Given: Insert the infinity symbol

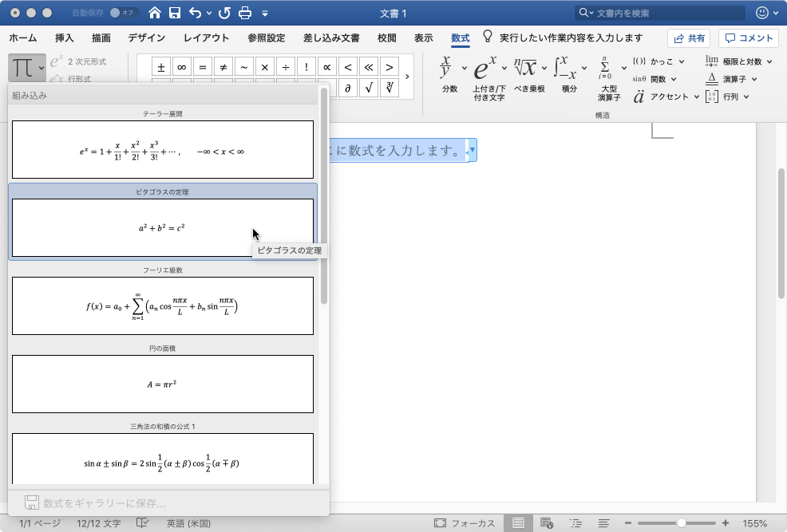Looking at the screenshot, I should [x=182, y=67].
